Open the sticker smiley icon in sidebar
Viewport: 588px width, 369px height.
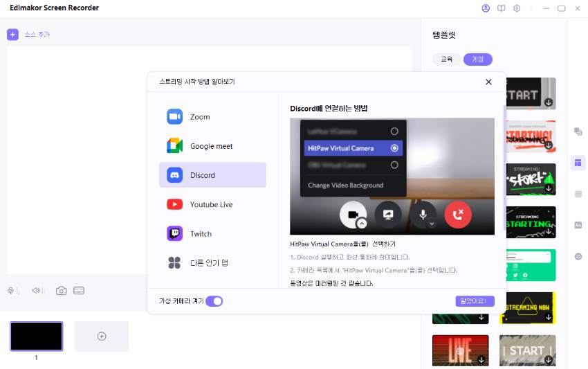578,256
